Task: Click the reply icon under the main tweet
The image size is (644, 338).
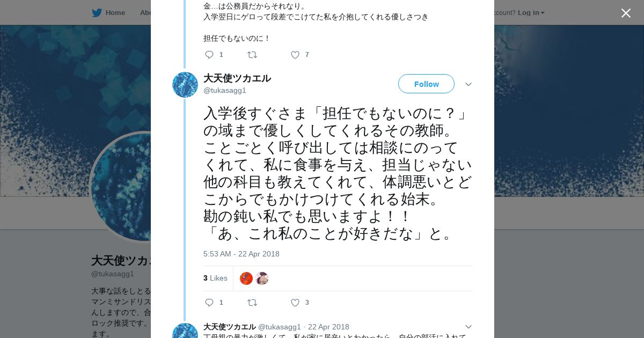Action: 209,303
